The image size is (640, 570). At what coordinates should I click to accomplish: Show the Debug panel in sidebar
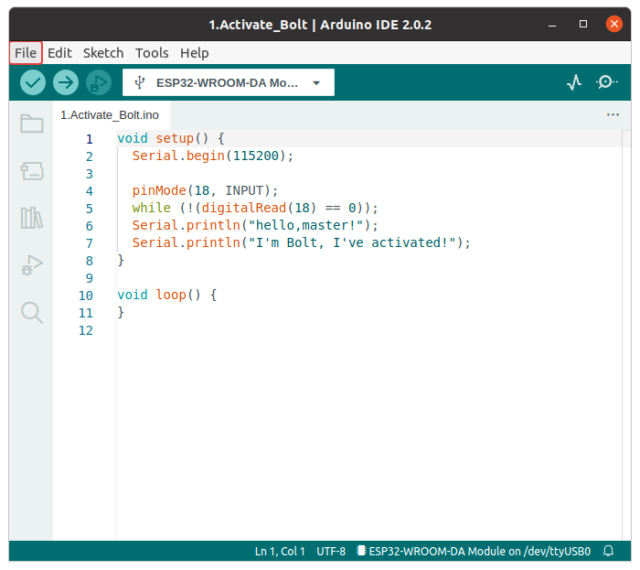(x=32, y=265)
